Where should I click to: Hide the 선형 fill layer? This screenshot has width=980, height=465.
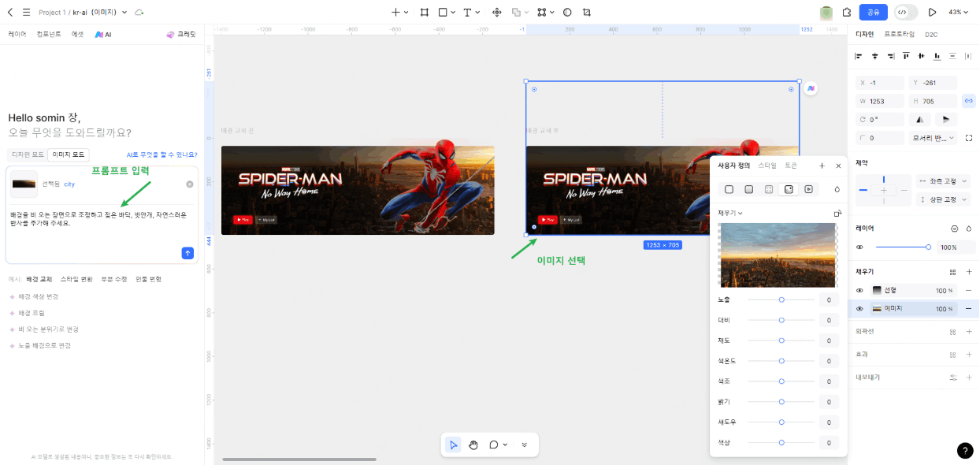(x=859, y=290)
